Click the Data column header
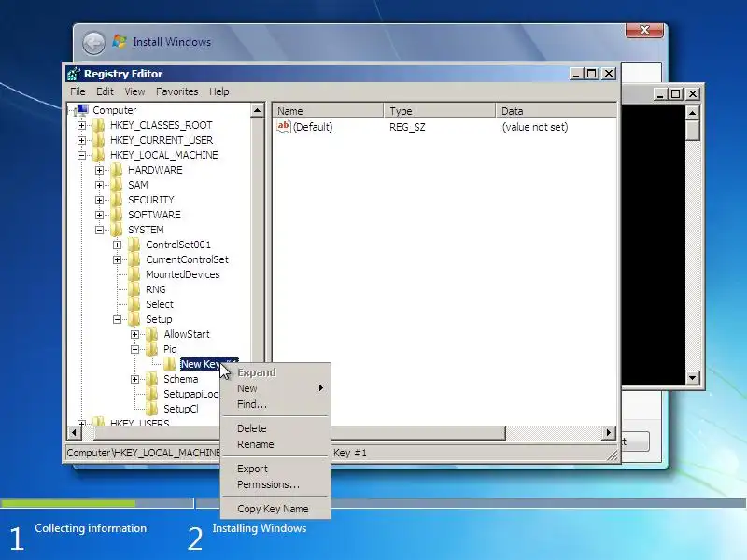The image size is (747, 560). [x=556, y=111]
